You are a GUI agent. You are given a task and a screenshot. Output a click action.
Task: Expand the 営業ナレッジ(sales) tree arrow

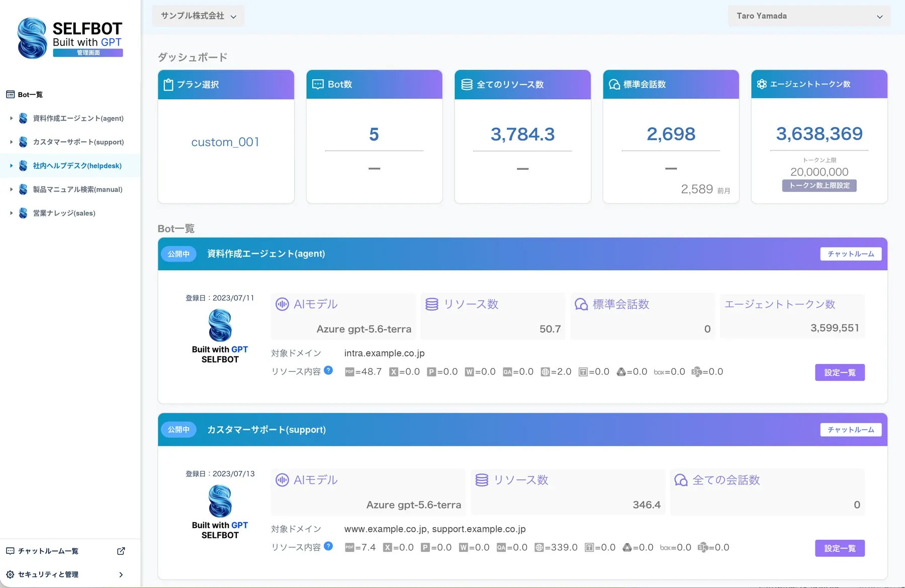click(11, 213)
